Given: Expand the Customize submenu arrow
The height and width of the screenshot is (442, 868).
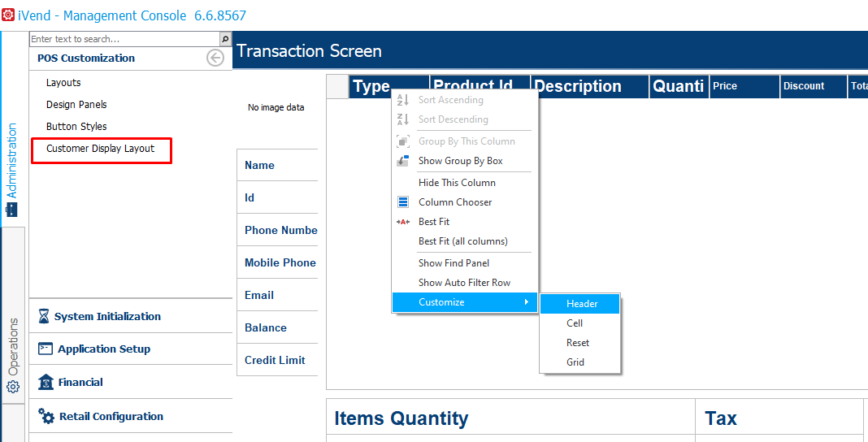Looking at the screenshot, I should [527, 302].
